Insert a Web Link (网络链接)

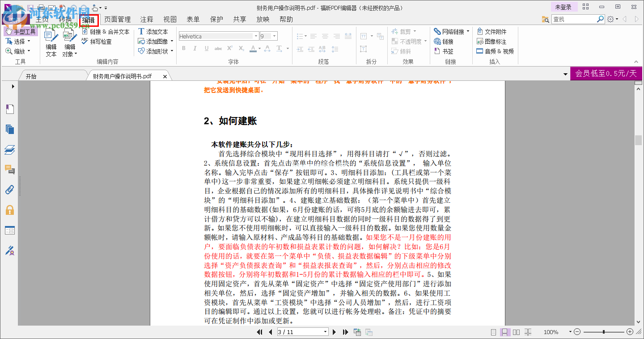(x=451, y=32)
